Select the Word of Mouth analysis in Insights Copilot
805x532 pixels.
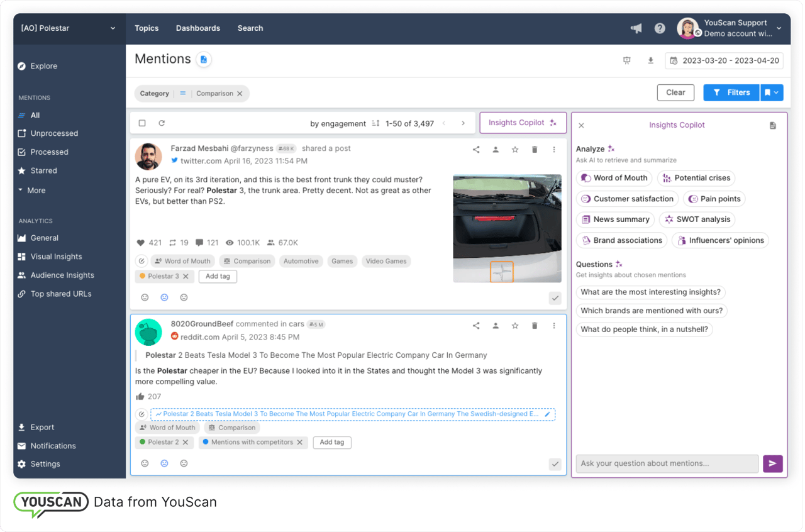tap(614, 178)
